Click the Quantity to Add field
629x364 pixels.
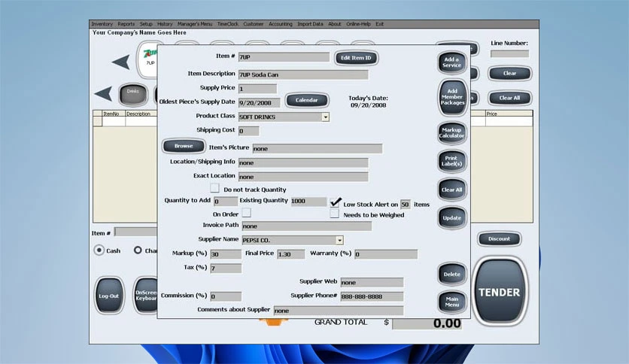(226, 202)
